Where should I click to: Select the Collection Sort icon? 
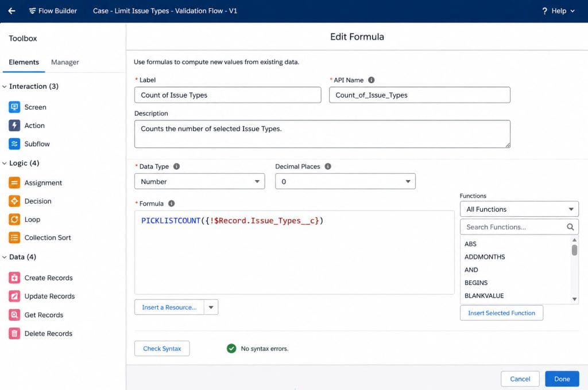point(14,237)
